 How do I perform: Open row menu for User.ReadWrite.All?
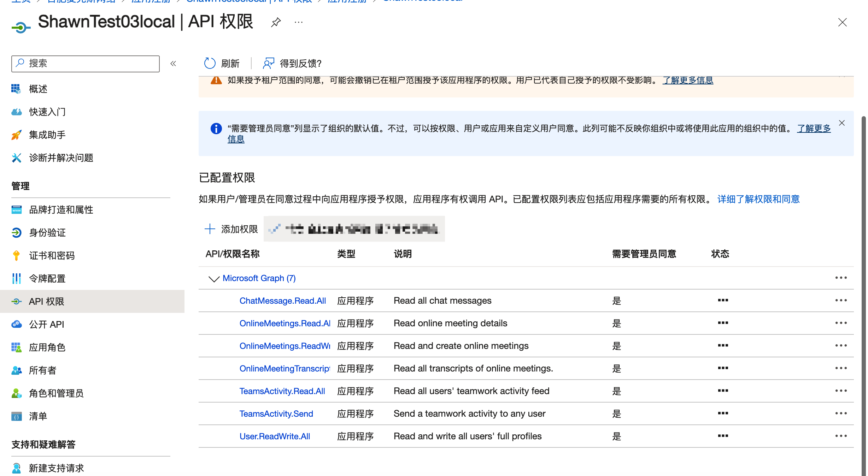[x=841, y=436]
